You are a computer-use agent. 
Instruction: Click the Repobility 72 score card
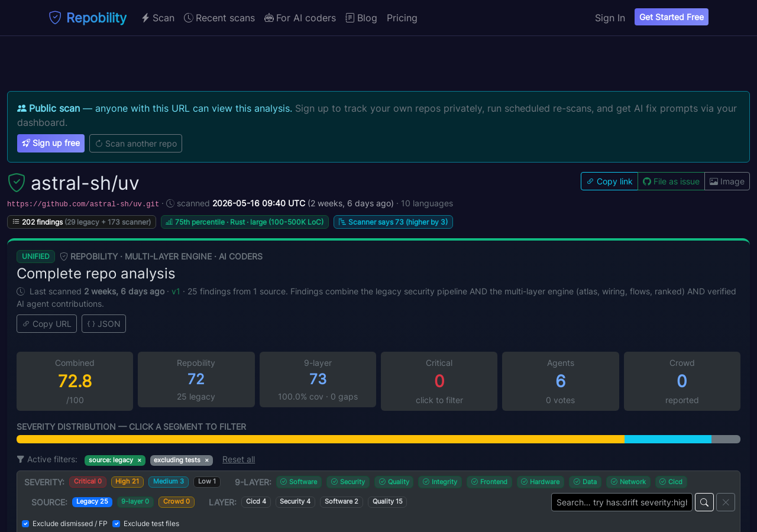click(x=196, y=379)
